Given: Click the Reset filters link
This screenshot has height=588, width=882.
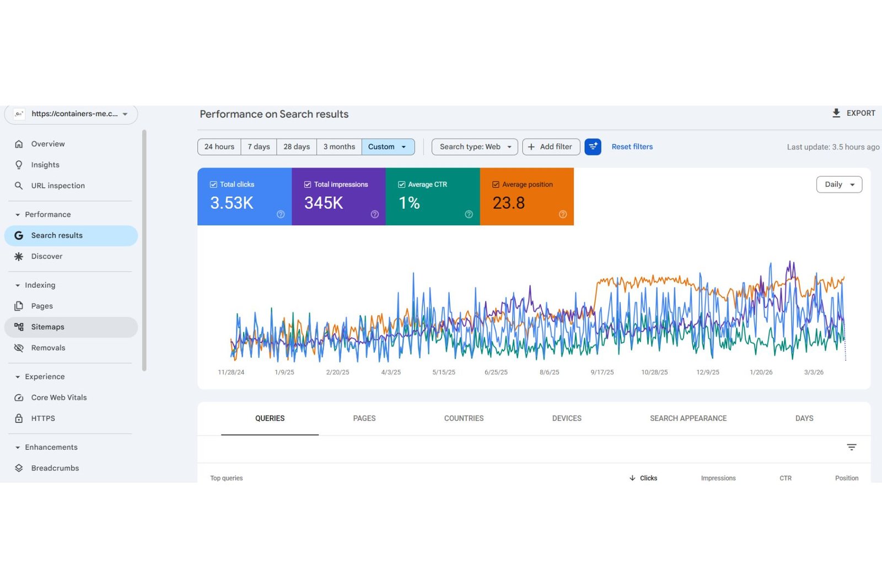Looking at the screenshot, I should (x=632, y=147).
